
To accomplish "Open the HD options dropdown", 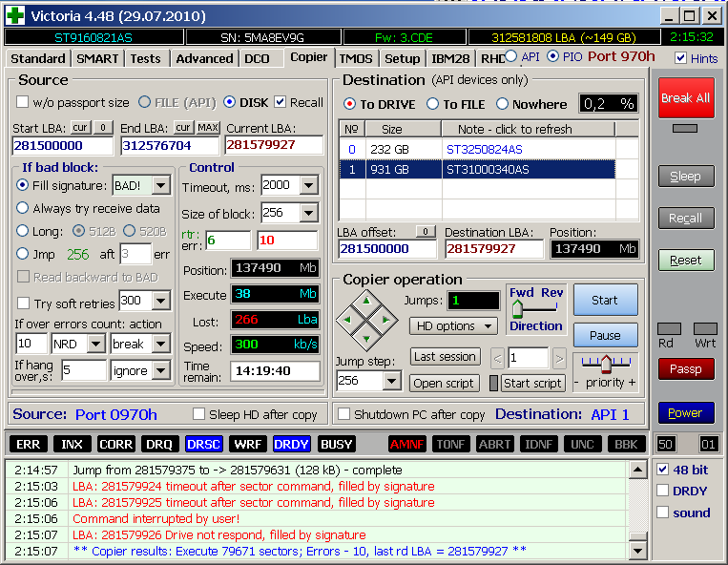I will pos(453,326).
